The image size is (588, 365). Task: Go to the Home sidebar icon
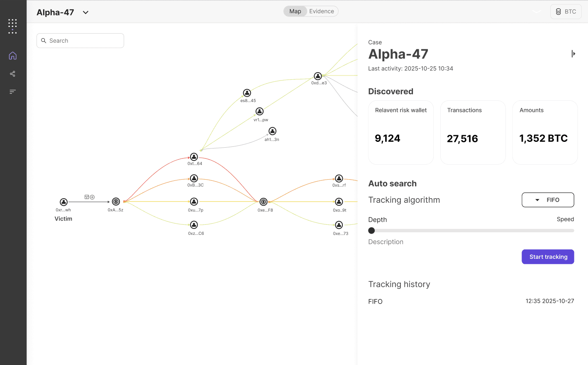point(13,56)
